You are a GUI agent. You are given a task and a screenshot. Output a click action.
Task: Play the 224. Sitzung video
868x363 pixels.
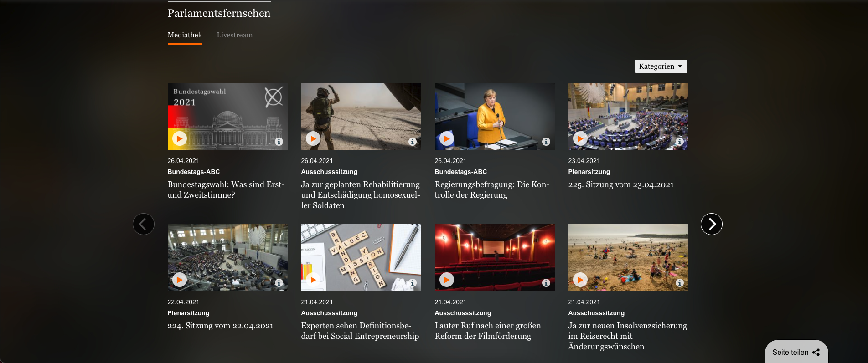tap(180, 280)
